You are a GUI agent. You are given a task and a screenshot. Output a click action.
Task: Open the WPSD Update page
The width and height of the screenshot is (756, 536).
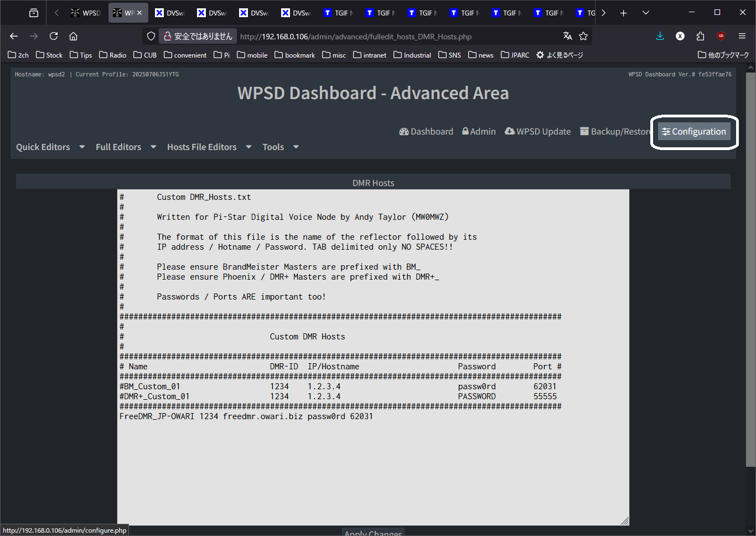tap(537, 131)
